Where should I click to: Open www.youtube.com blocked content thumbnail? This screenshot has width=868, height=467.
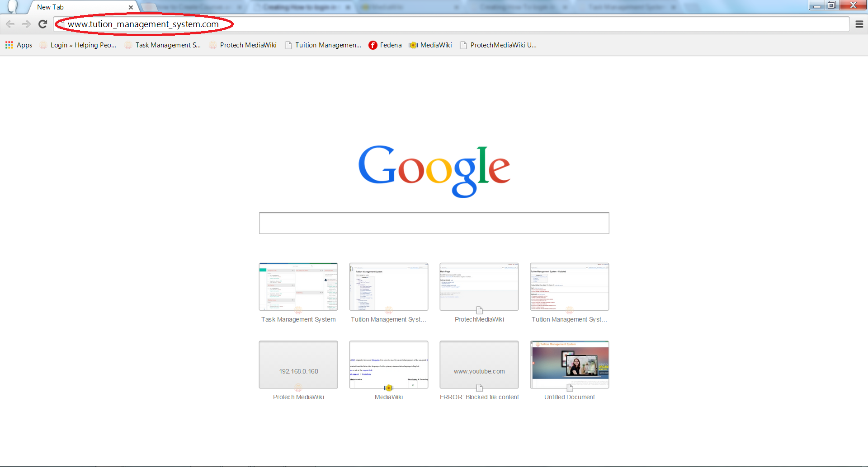479,365
